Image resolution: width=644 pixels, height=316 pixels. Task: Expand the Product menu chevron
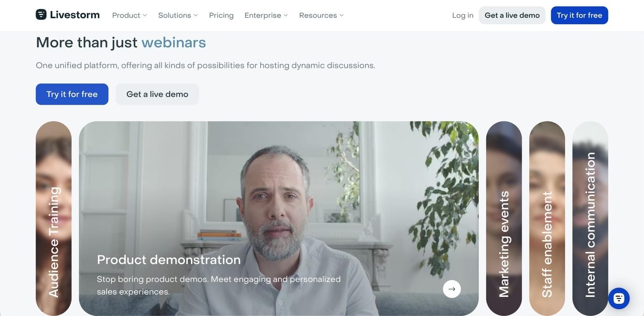[145, 15]
